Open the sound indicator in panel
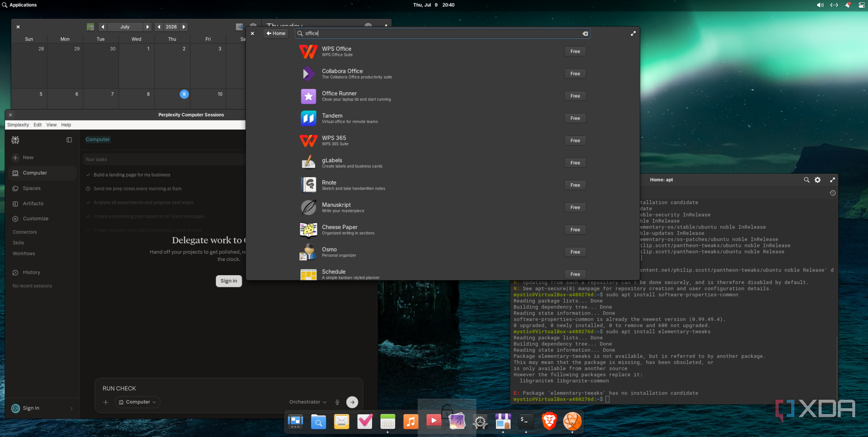 (x=820, y=5)
